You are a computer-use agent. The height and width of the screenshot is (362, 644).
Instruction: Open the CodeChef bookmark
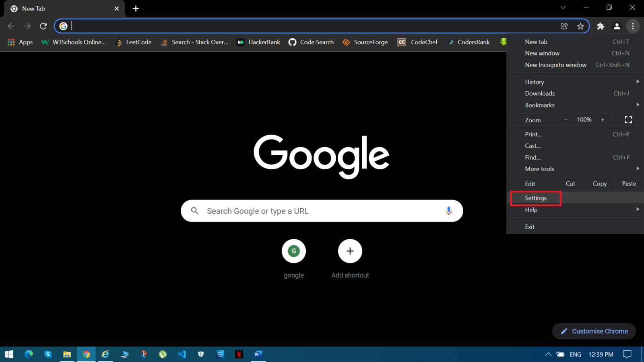click(x=423, y=42)
